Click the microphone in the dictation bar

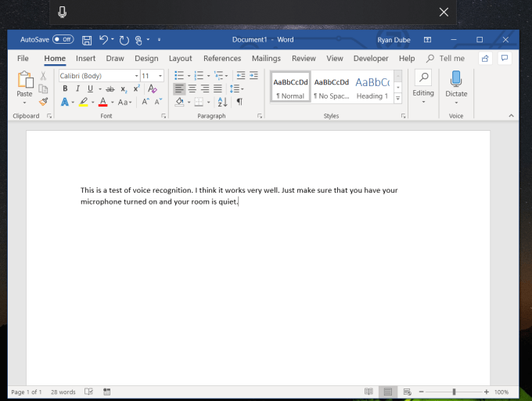62,13
